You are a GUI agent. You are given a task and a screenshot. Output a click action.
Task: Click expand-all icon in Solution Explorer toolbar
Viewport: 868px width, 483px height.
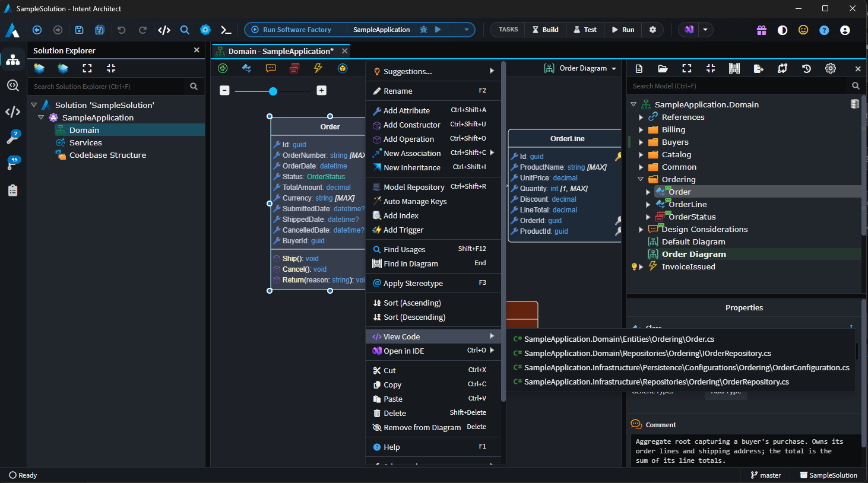point(87,68)
